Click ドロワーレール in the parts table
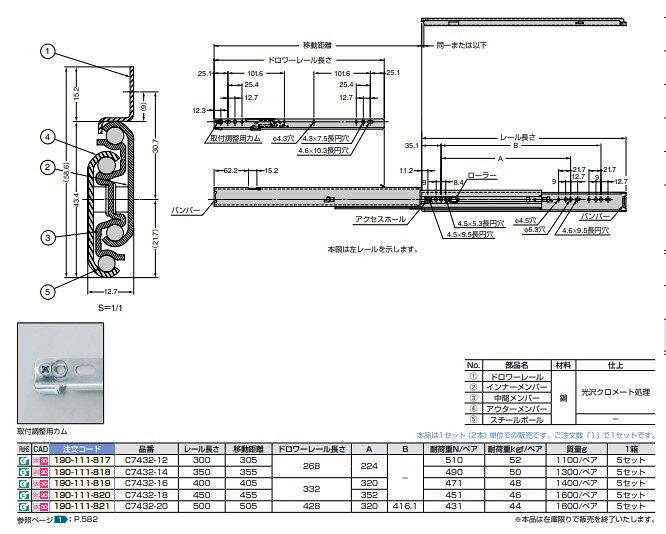Screen dimensions: 666x534 pyautogui.click(x=516, y=376)
